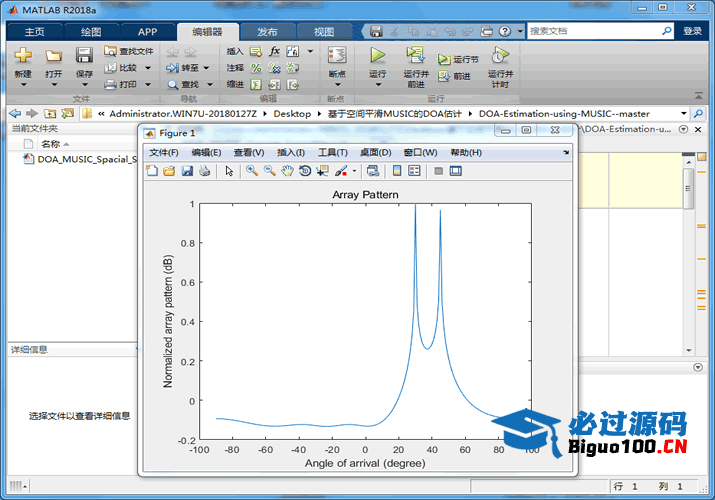Click Figure toolbar save icon
This screenshot has width=715, height=500.
187,171
